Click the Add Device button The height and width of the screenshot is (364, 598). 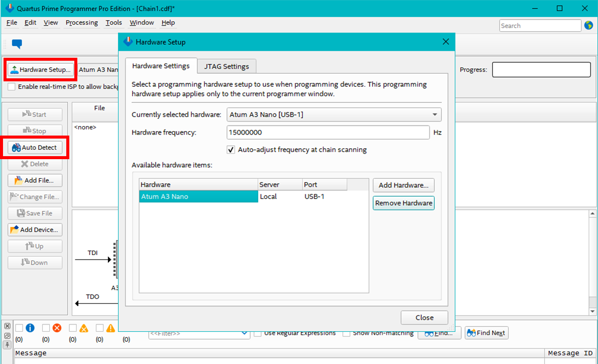tap(35, 230)
